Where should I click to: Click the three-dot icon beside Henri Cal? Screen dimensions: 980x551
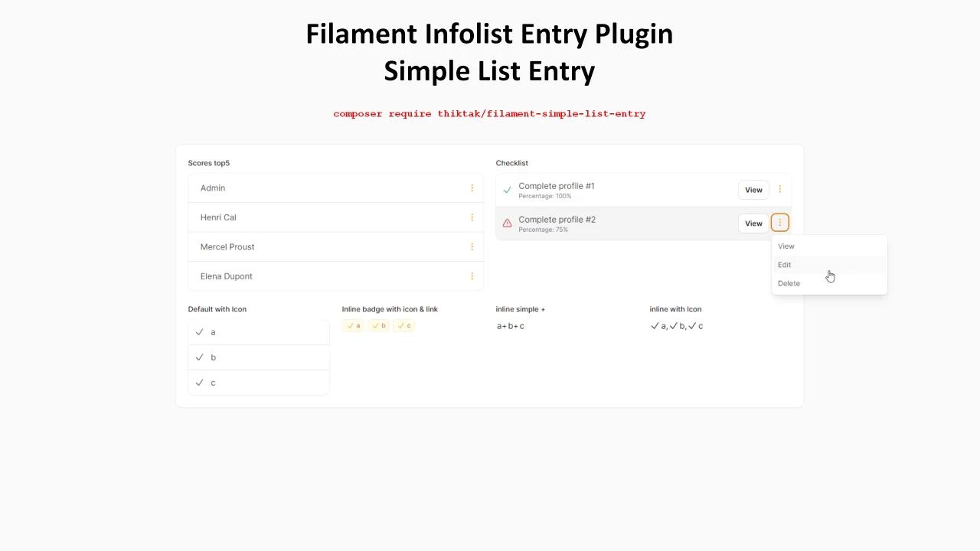point(472,217)
